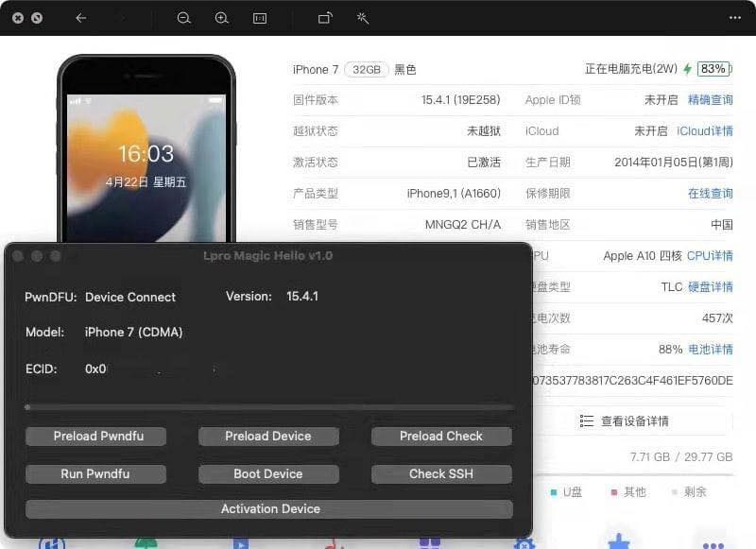Click the 剩余 storage legend item
756x549 pixels.
coord(689,492)
